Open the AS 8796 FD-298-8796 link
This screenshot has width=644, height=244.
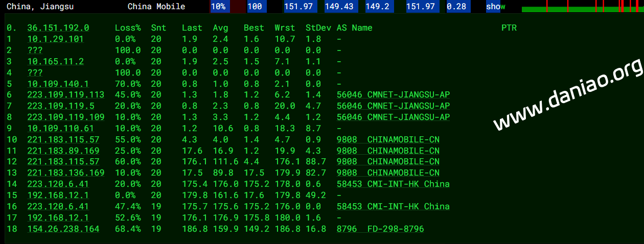pos(380,229)
